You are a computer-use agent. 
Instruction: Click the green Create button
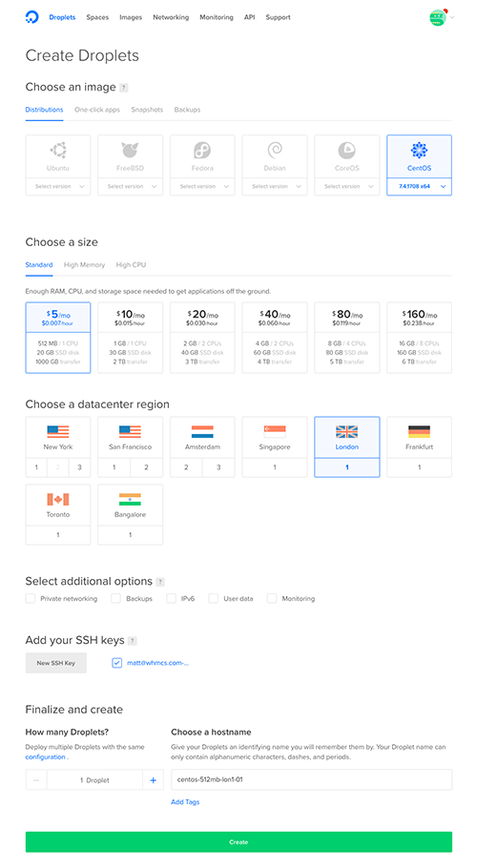[x=238, y=842]
